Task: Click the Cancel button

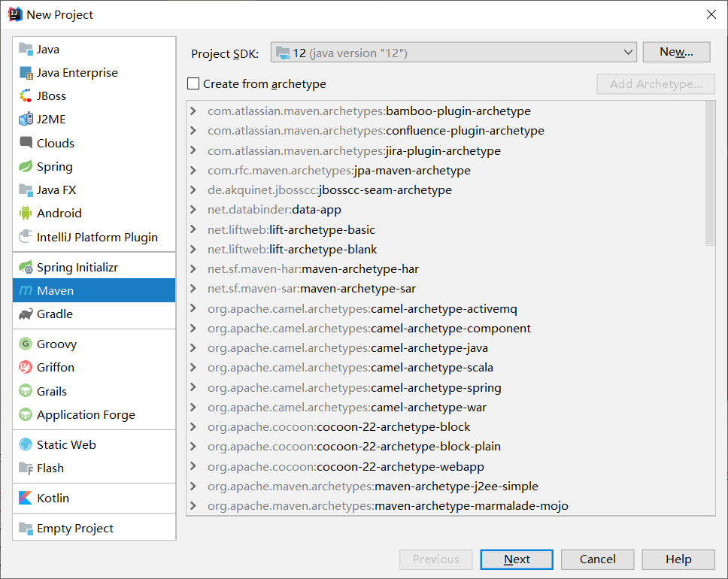Action: pos(598,559)
